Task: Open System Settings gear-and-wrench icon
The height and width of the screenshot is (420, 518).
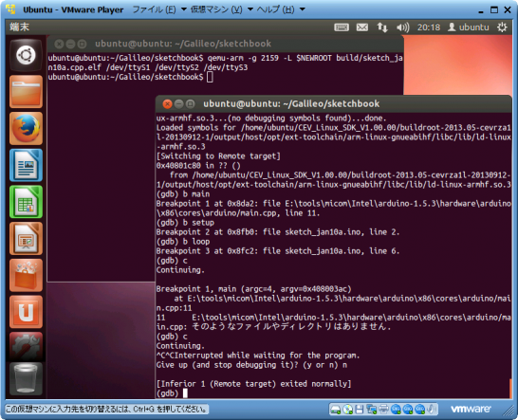Action: [26, 346]
